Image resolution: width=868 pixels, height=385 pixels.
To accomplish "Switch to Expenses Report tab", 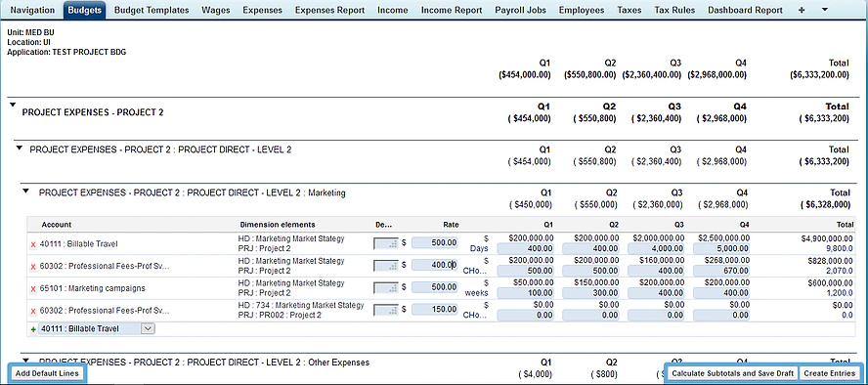I will (329, 10).
